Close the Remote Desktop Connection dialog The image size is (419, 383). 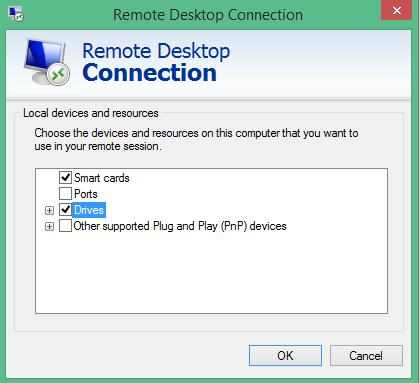coord(397,10)
